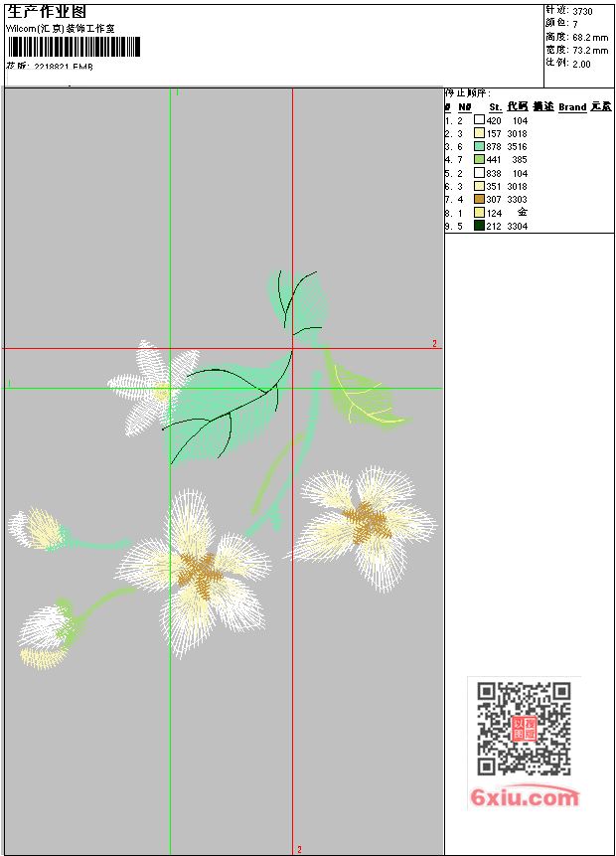
Task: Click the 代码 column header
Action: (x=517, y=106)
